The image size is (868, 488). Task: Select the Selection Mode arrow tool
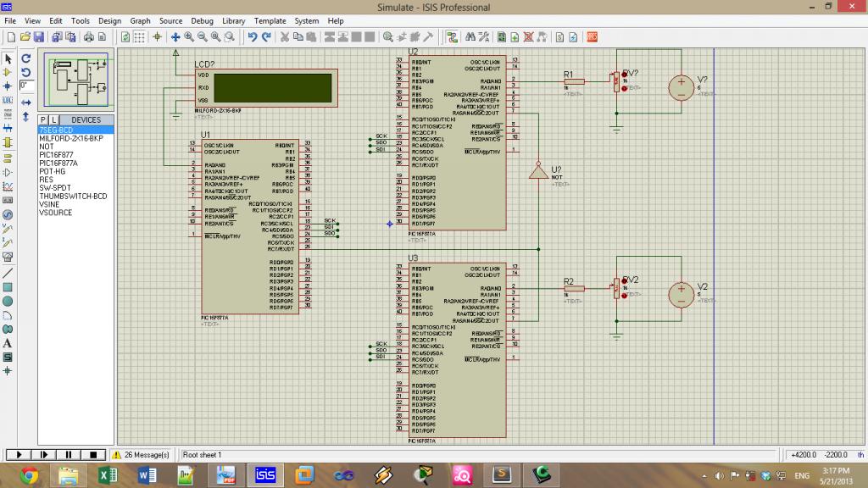(x=8, y=58)
